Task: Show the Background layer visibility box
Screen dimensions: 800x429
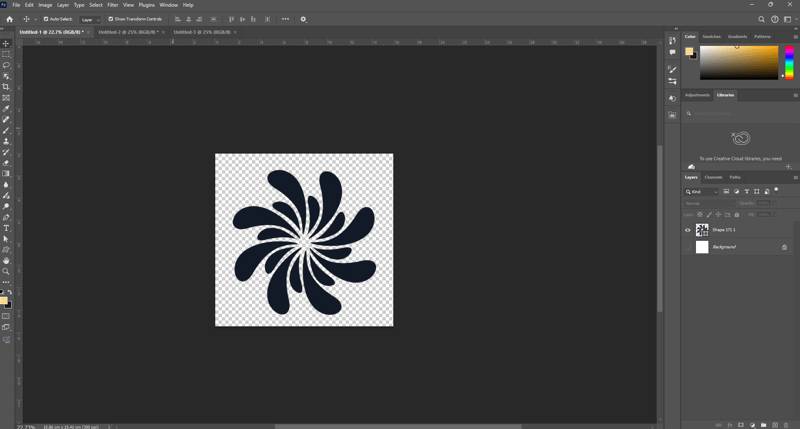Action: tap(687, 247)
